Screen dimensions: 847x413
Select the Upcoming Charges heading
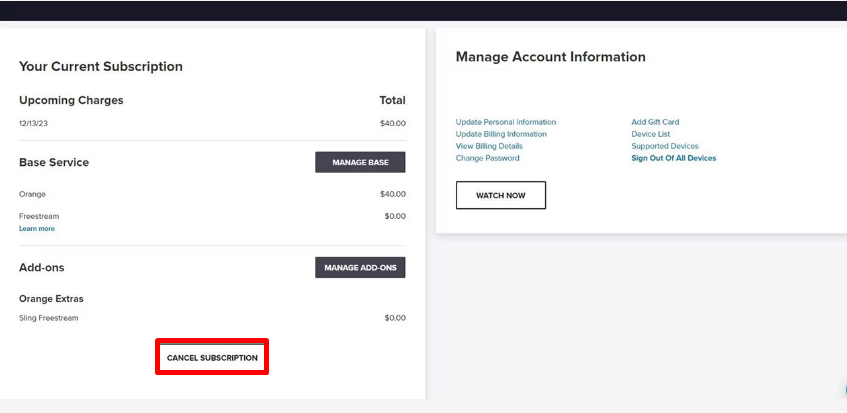71,100
